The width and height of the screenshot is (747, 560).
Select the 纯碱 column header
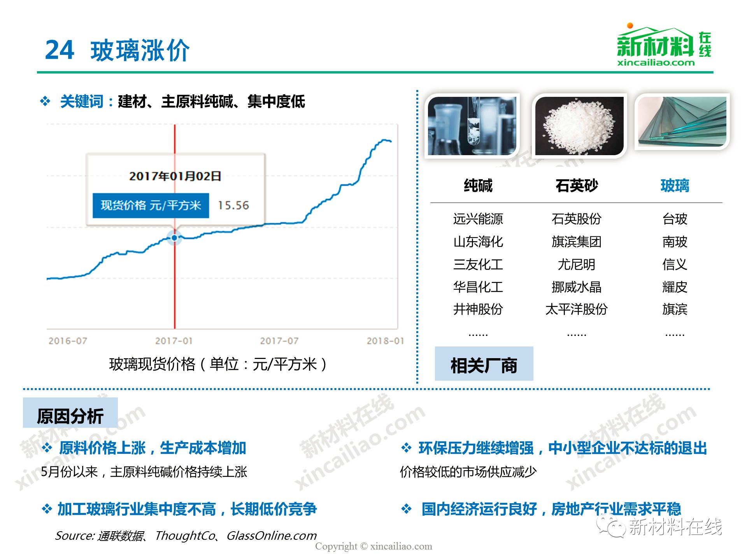pyautogui.click(x=478, y=185)
